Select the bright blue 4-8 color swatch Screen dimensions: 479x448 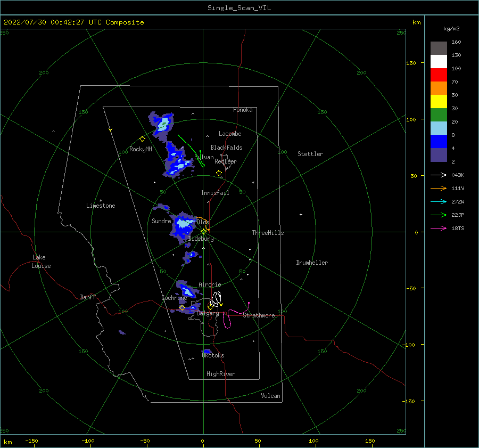(439, 142)
